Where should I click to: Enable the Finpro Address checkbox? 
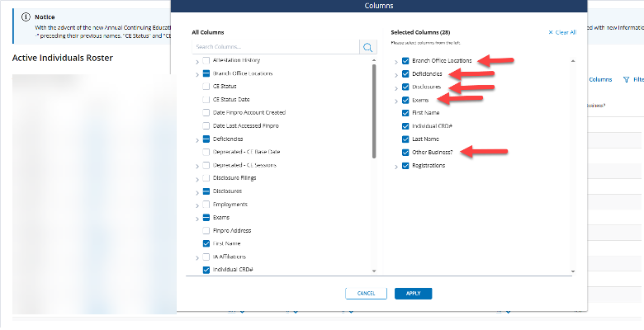tap(206, 231)
